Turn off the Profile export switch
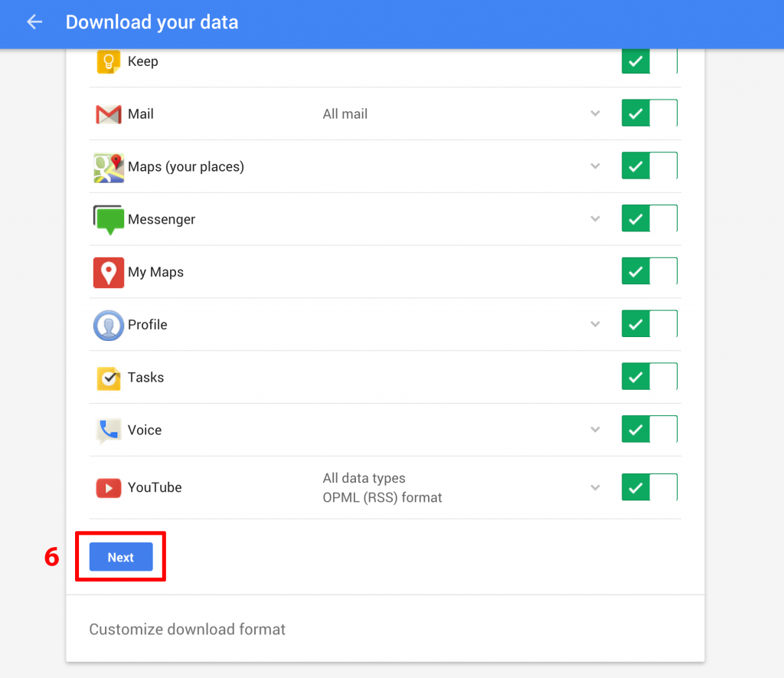Image resolution: width=784 pixels, height=678 pixels. (649, 324)
